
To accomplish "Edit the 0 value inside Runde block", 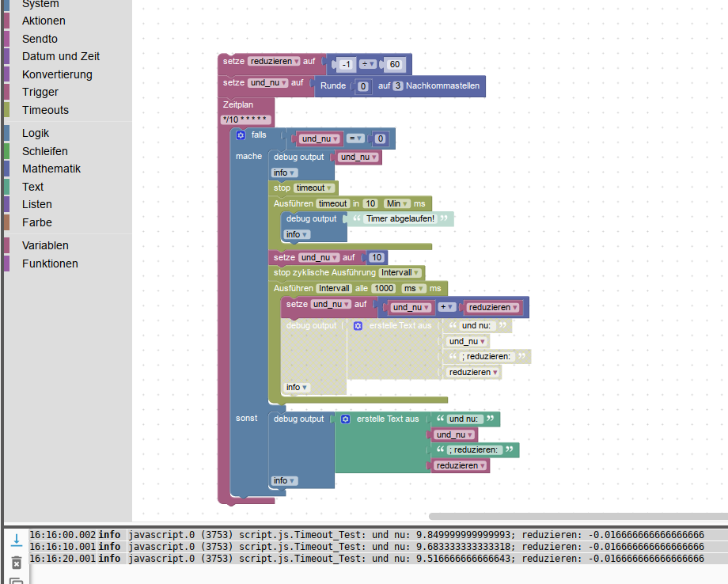I will tap(363, 86).
